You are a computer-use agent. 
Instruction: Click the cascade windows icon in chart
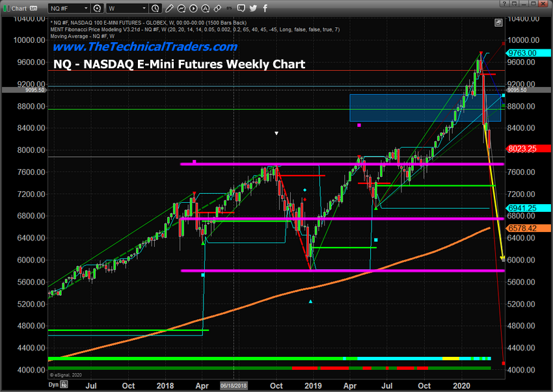pos(498,23)
